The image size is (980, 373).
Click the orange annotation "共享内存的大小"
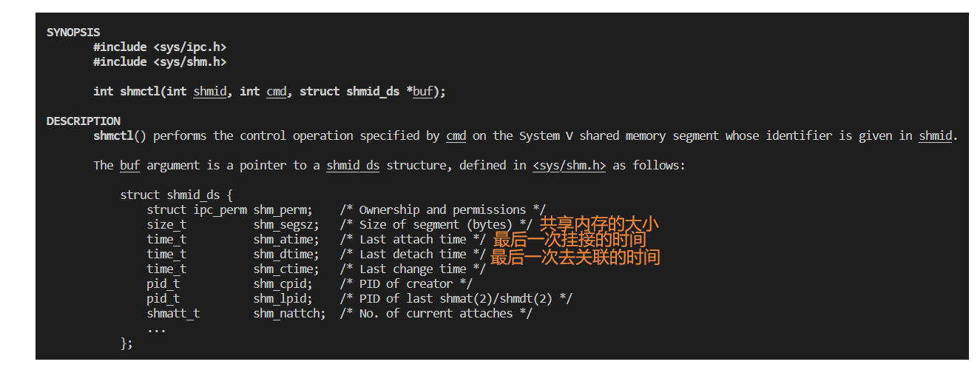pos(598,224)
